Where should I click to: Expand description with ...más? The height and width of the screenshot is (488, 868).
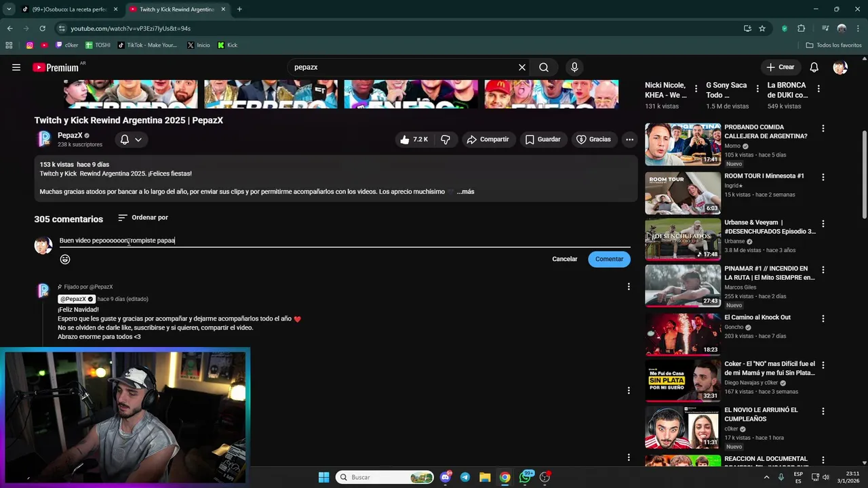[x=466, y=192]
